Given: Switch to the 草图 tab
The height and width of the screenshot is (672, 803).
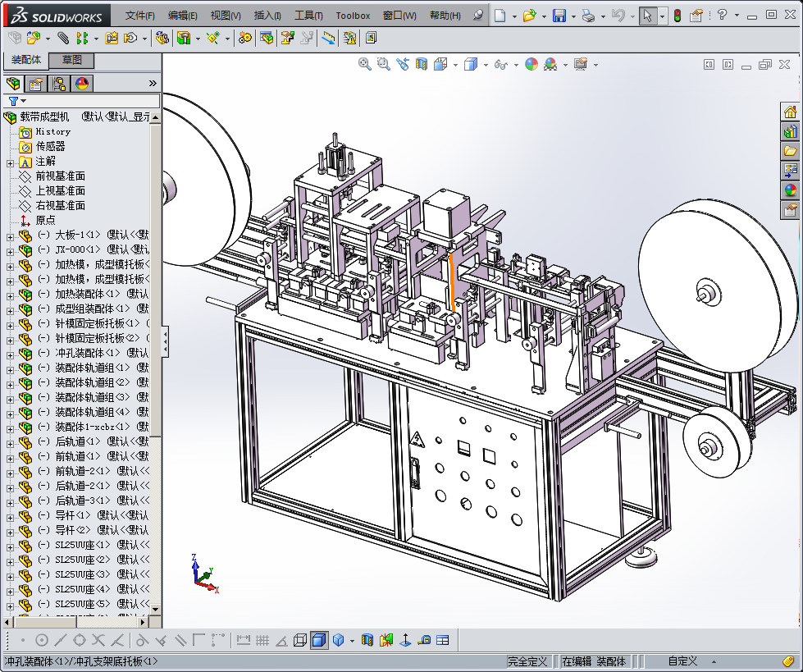Looking at the screenshot, I should pyautogui.click(x=72, y=61).
